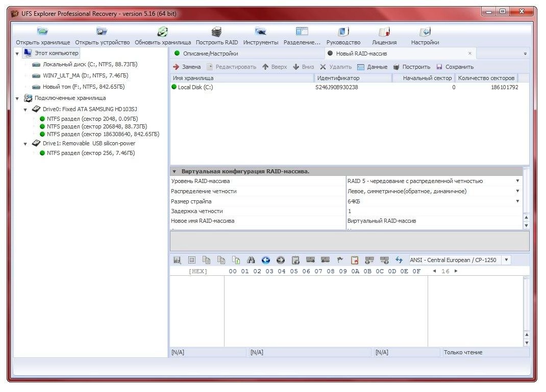The height and width of the screenshot is (392, 546).
Task: Click the select-block icon in hex toolbar
Action: click(191, 260)
